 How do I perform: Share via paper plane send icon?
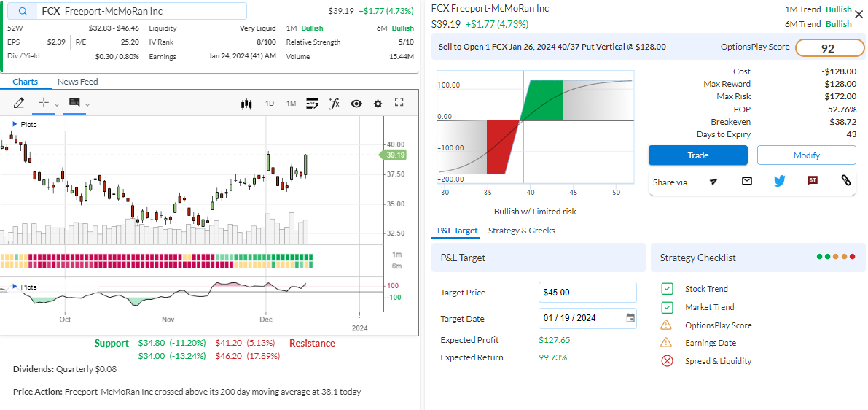coord(713,181)
